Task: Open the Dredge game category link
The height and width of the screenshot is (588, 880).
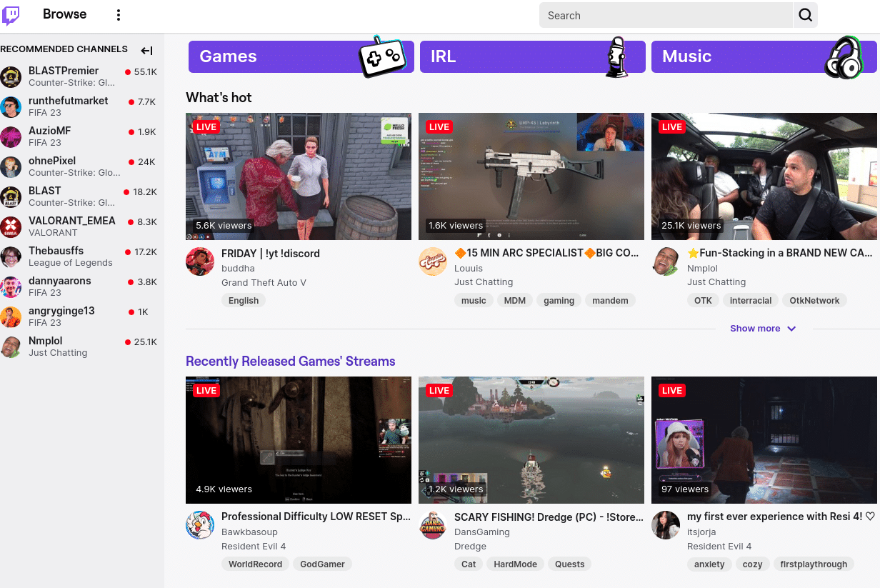Action: coord(470,547)
